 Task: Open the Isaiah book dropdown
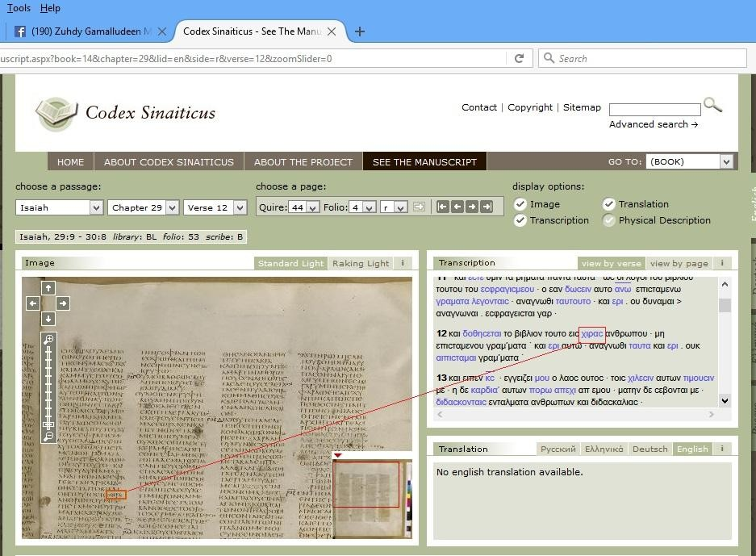click(x=60, y=207)
